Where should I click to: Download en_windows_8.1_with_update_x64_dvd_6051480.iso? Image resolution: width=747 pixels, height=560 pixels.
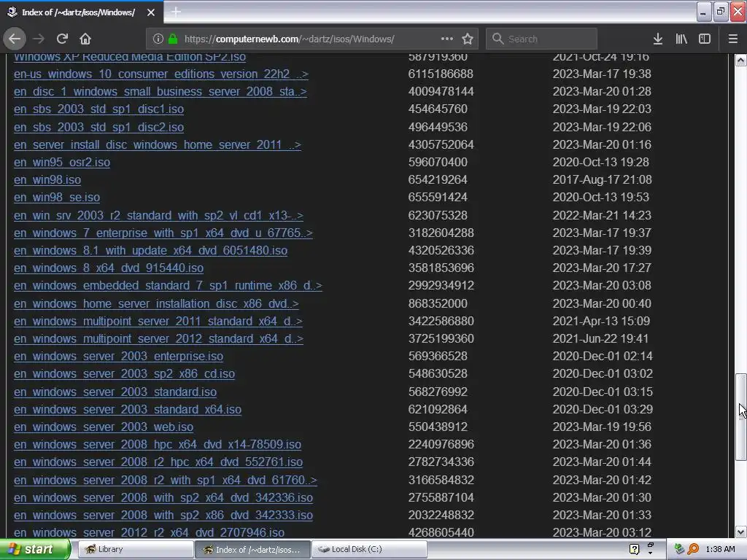point(150,251)
